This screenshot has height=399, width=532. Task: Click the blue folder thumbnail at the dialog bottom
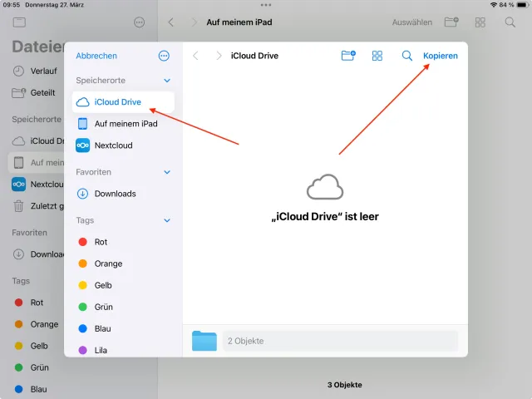coord(204,341)
